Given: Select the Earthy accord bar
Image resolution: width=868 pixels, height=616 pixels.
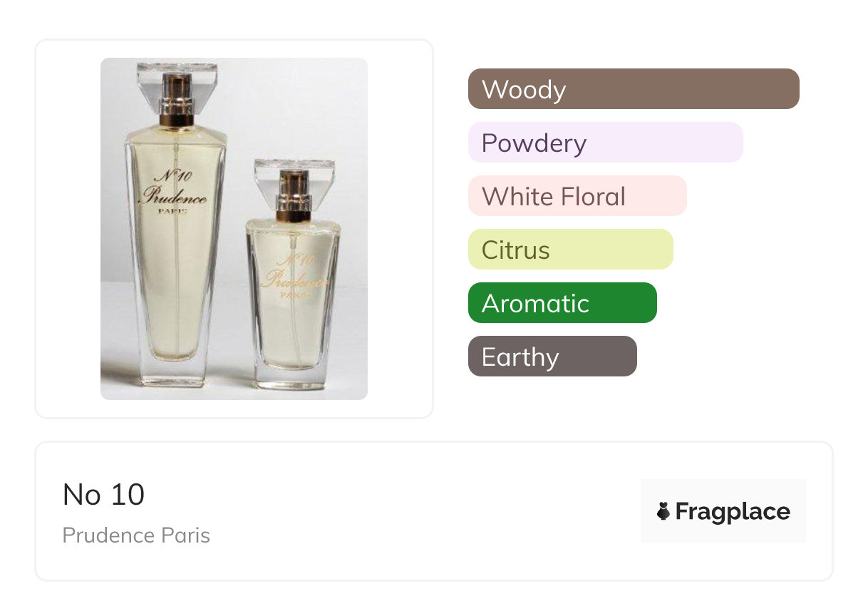Looking at the screenshot, I should pyautogui.click(x=552, y=356).
